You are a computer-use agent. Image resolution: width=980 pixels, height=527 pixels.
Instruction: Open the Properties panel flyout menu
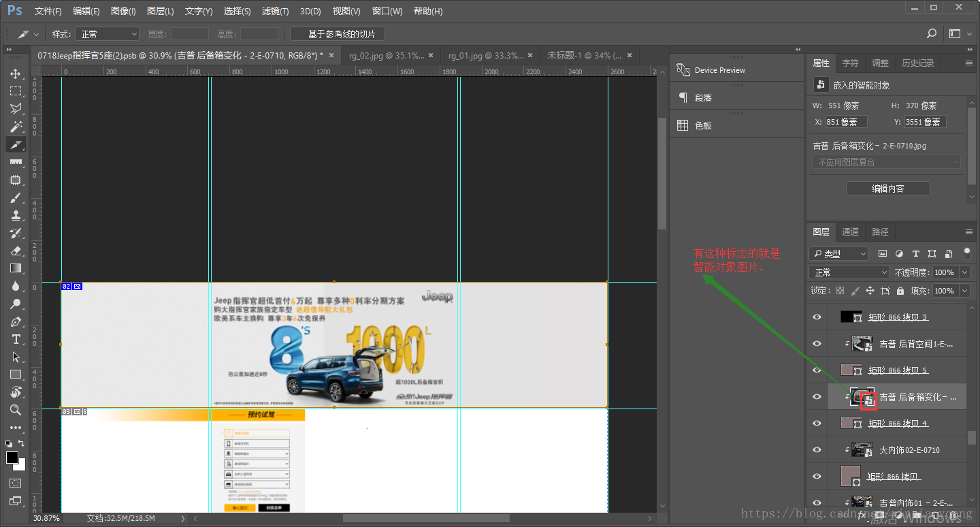(x=969, y=63)
